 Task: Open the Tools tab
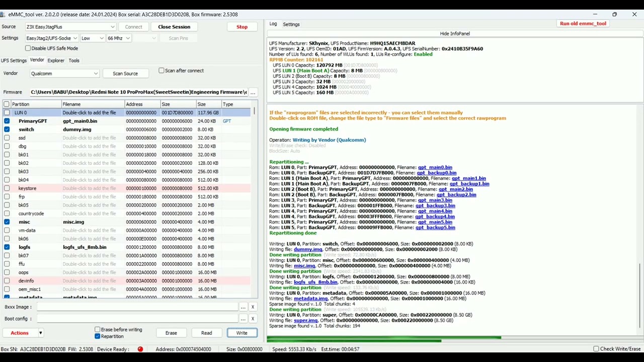click(x=74, y=60)
